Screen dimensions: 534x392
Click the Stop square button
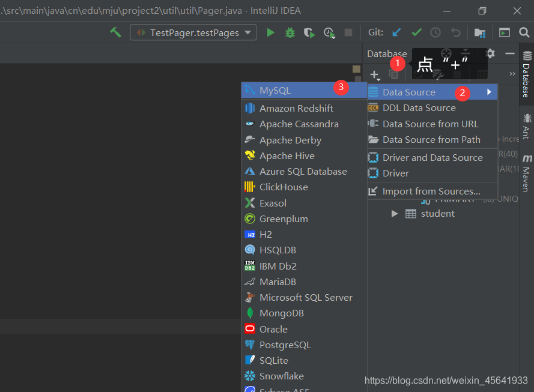[x=348, y=32]
